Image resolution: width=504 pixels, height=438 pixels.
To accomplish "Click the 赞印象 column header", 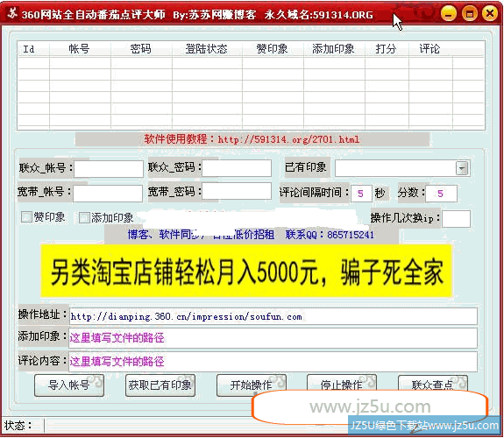I will [x=273, y=49].
